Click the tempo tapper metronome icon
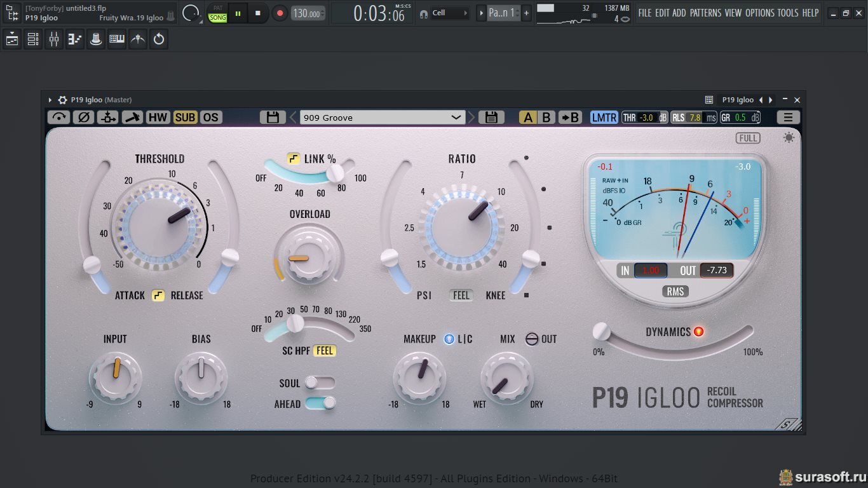868x488 pixels. (138, 39)
